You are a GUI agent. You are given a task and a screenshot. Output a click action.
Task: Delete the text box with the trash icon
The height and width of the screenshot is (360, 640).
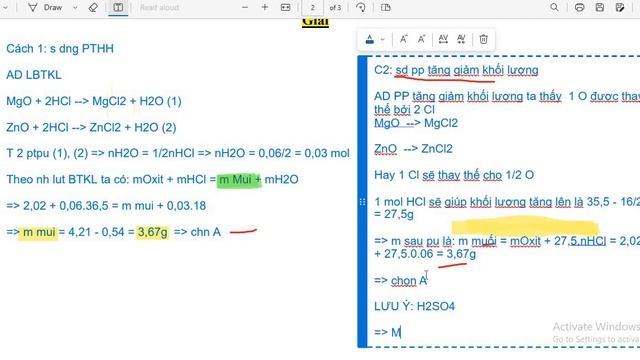coord(483,39)
